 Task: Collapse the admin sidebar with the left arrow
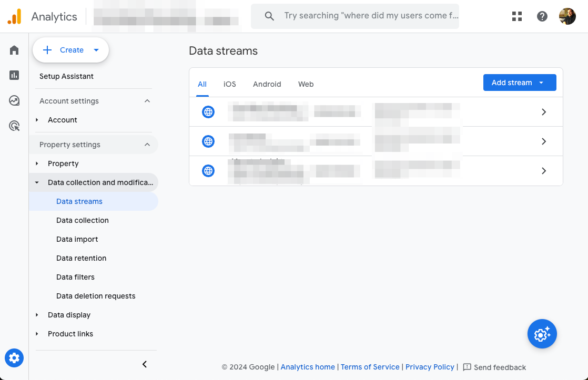coord(145,364)
